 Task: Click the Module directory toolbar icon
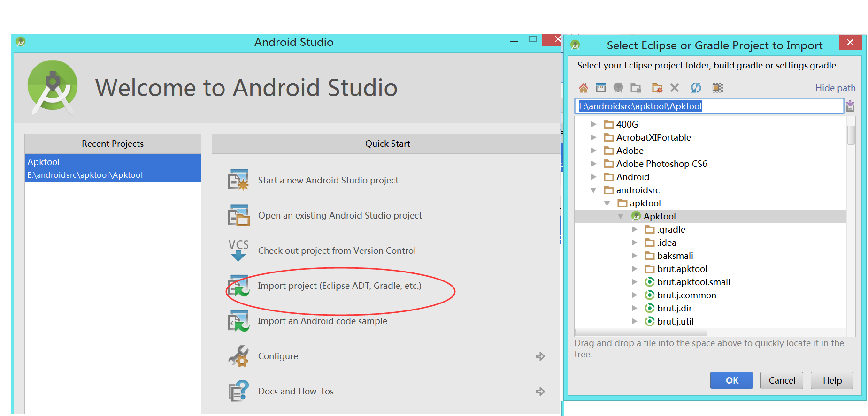click(636, 88)
